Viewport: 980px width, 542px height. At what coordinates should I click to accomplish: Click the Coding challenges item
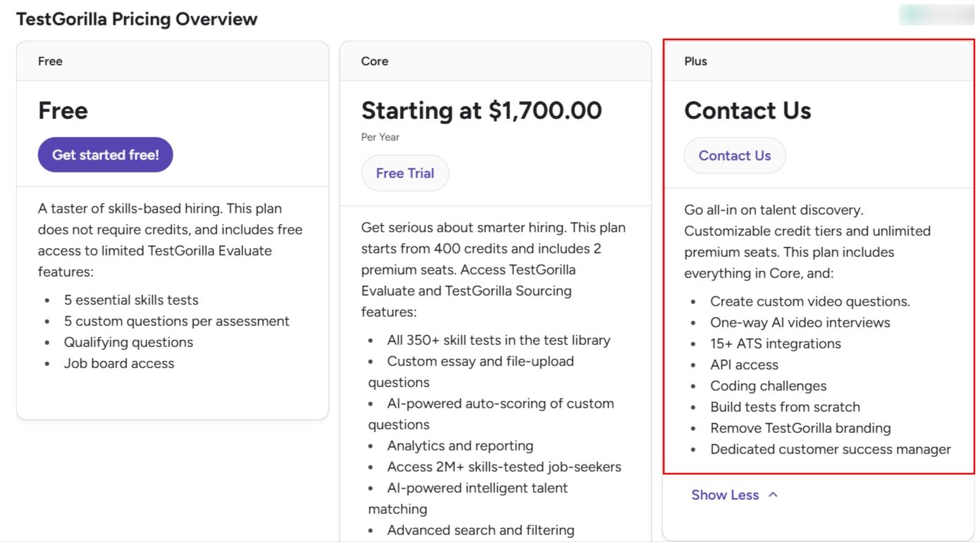click(769, 386)
